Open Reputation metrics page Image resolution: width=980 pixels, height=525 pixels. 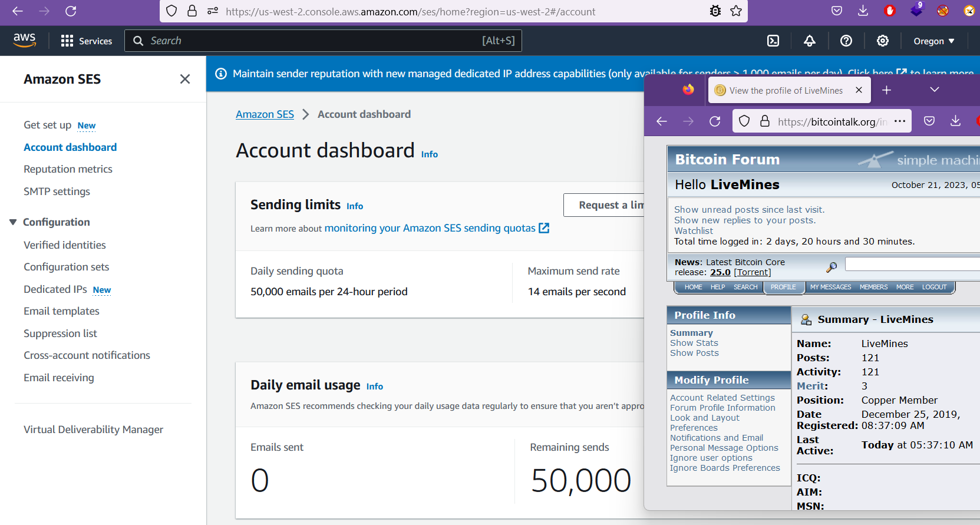pyautogui.click(x=68, y=169)
